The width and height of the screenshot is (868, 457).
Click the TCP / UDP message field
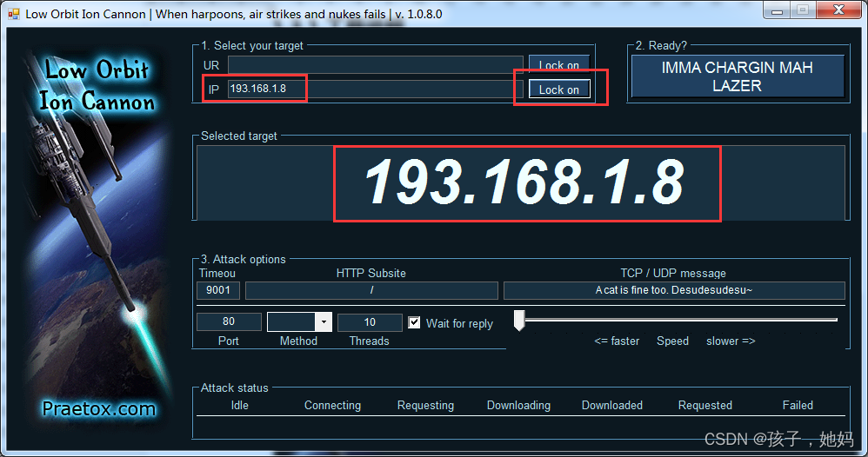674,290
